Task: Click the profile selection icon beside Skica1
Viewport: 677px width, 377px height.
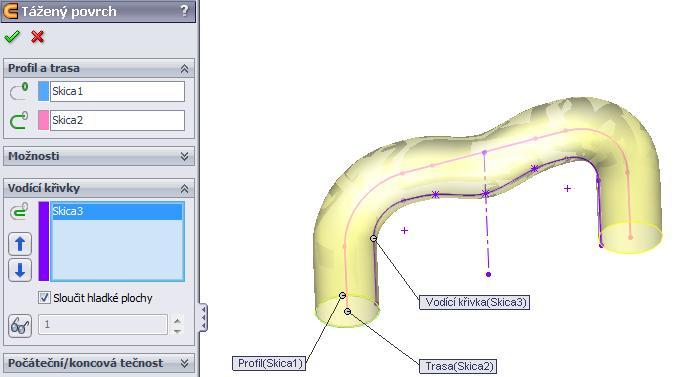Action: (x=19, y=91)
